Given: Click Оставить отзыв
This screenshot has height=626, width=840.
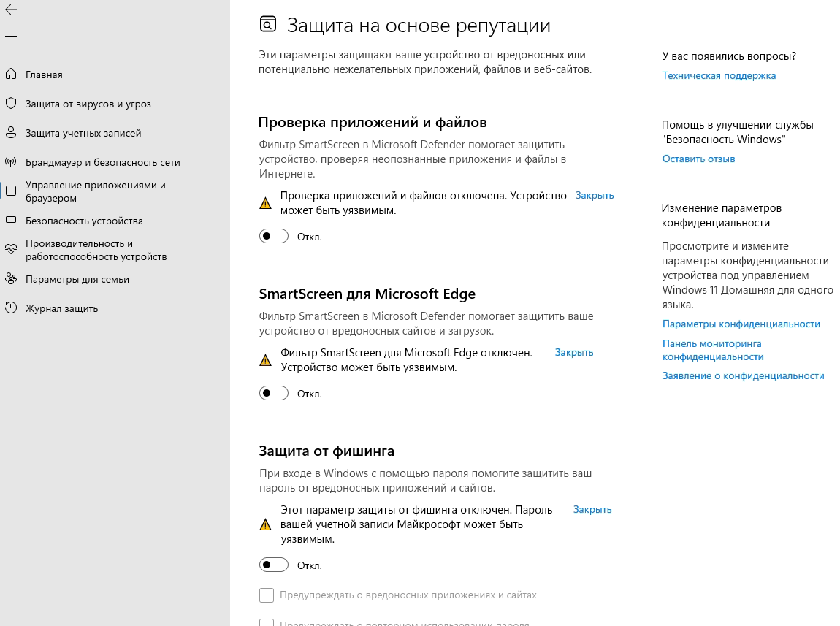Looking at the screenshot, I should click(x=698, y=159).
